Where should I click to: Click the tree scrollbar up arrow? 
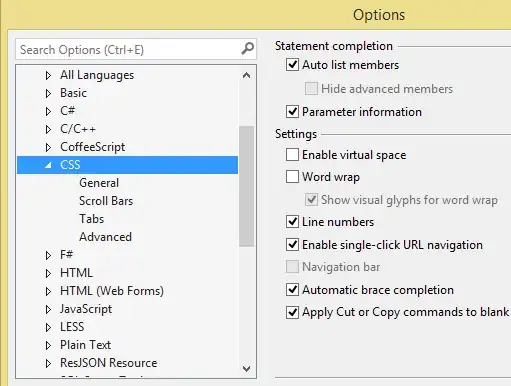coord(247,75)
